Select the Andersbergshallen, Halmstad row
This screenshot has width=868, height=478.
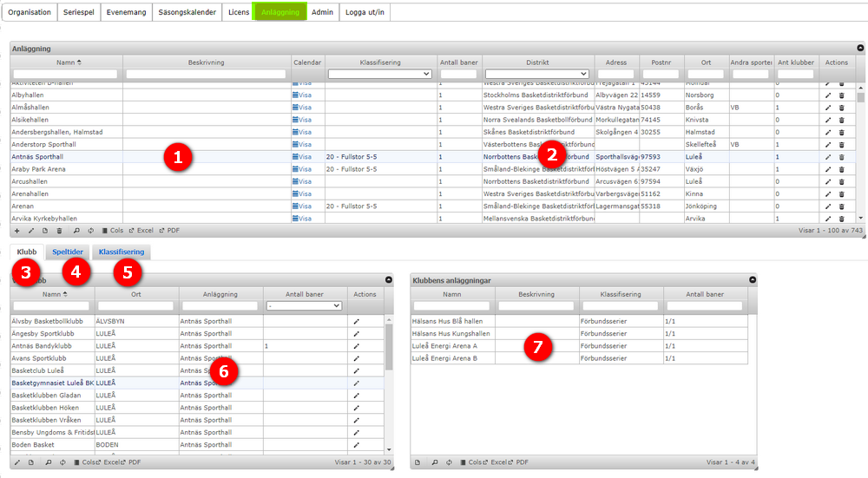tap(433, 132)
